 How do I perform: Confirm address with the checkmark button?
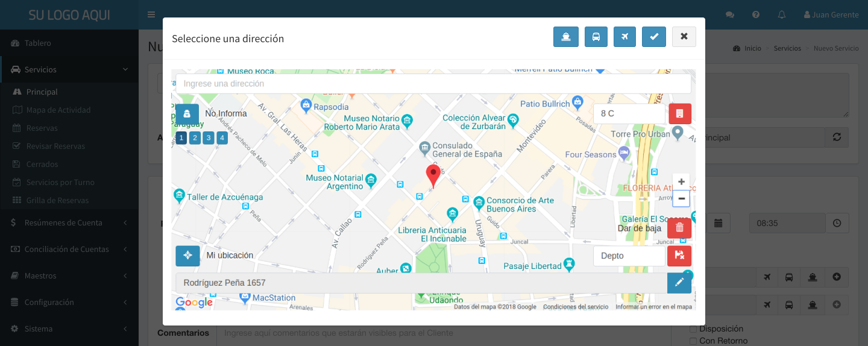coord(653,37)
